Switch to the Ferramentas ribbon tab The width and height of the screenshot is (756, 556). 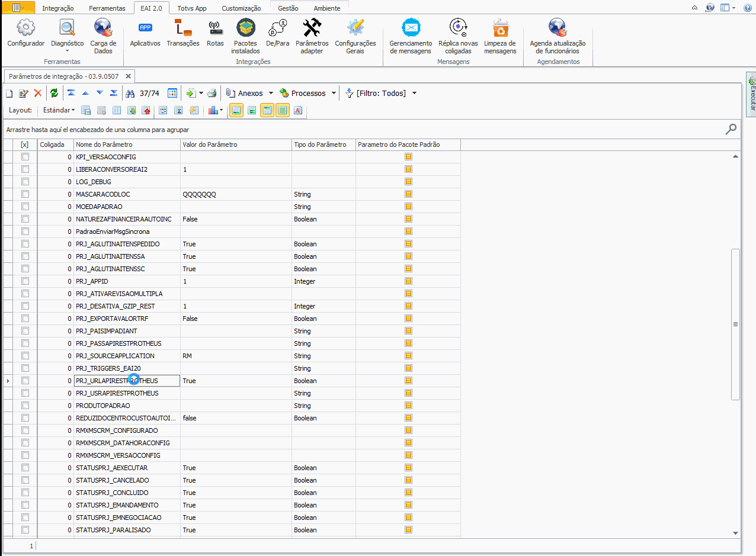107,8
